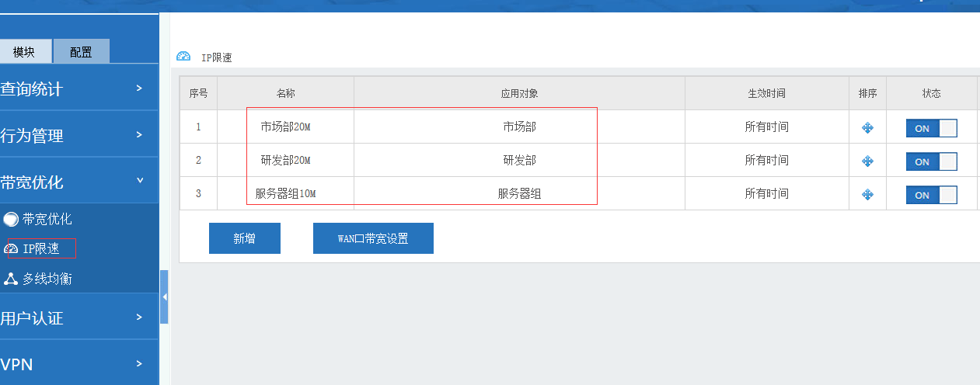Expand the 行为管理 menu section
The image size is (980, 385).
pos(78,135)
